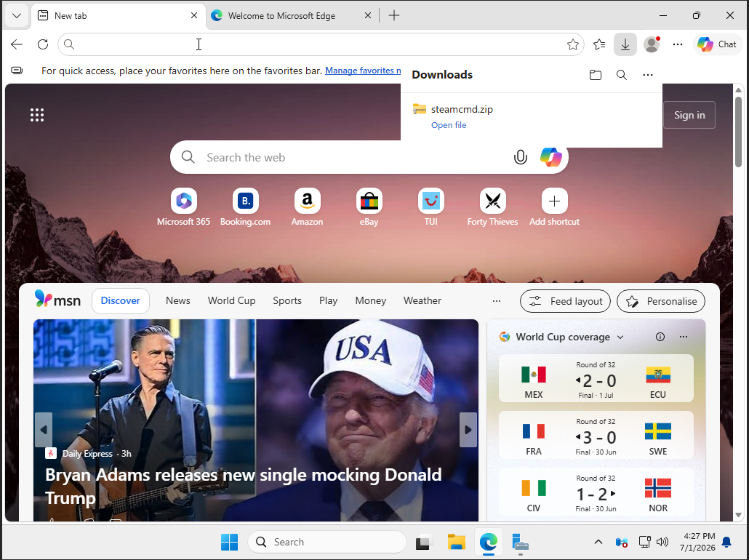Switch to the New tab tab

click(119, 16)
